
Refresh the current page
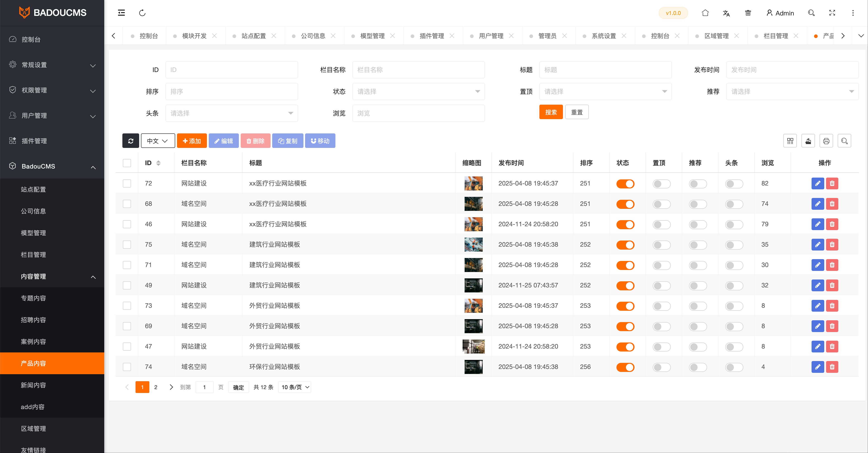click(142, 13)
